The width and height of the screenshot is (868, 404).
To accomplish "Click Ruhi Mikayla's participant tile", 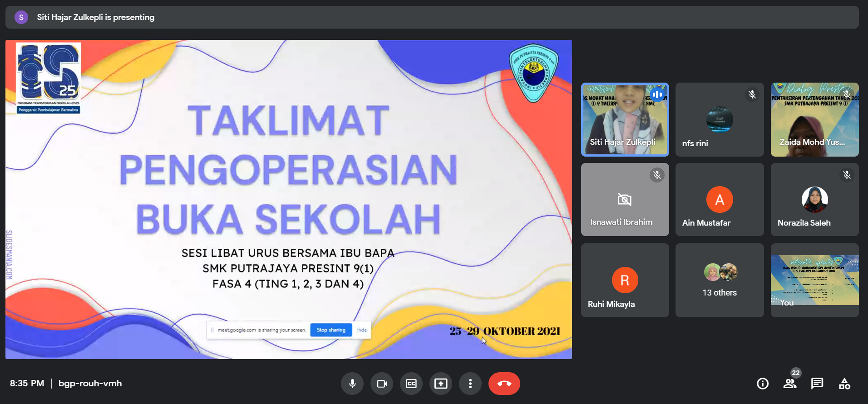I will (x=625, y=280).
